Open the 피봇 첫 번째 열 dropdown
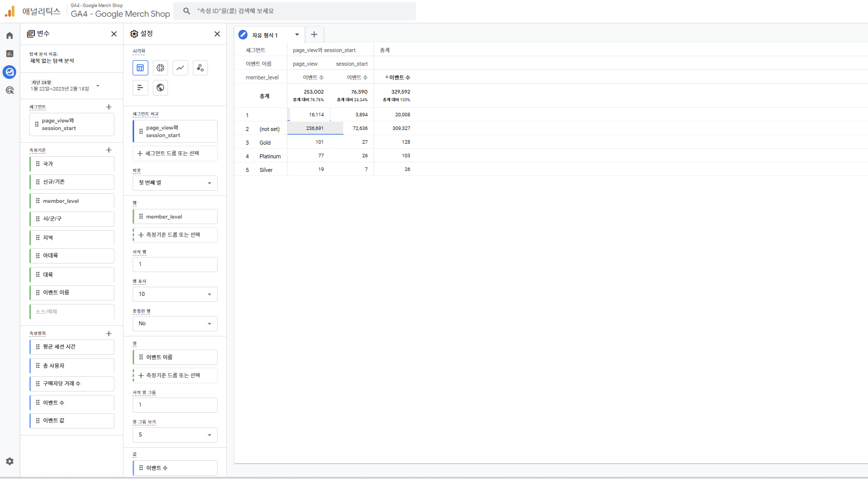The height and width of the screenshot is (479, 868). tap(175, 183)
